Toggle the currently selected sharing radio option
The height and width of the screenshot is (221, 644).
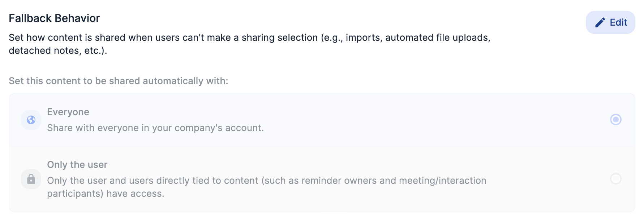click(615, 120)
